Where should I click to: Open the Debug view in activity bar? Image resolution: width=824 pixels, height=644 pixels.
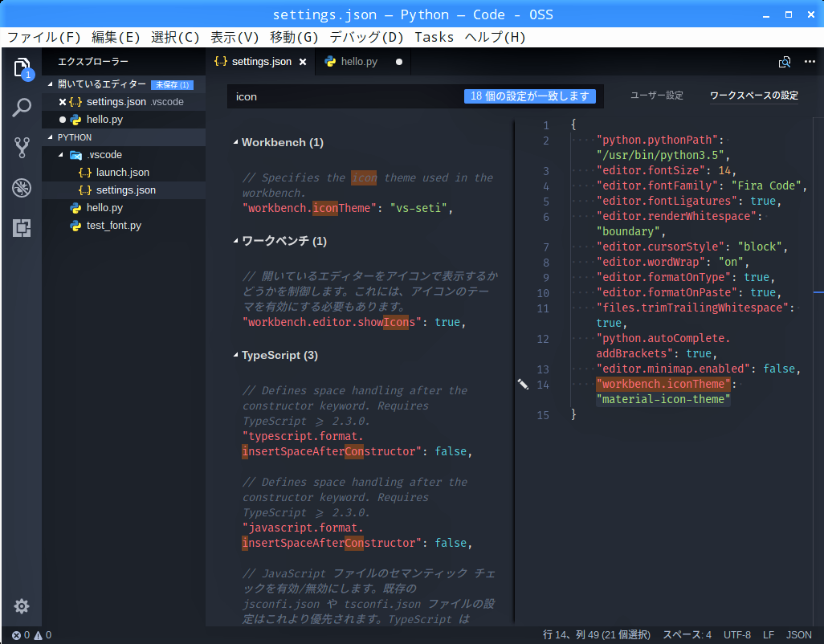22,188
